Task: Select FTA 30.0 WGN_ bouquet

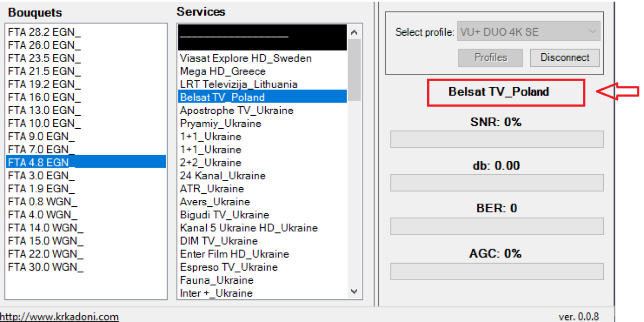Action: tap(45, 267)
